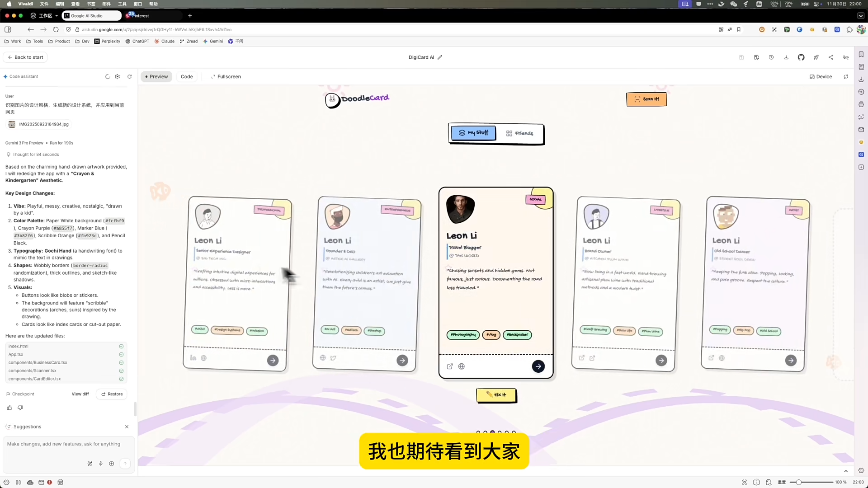Click thumbs up feedback icon
868x488 pixels.
coord(9,408)
